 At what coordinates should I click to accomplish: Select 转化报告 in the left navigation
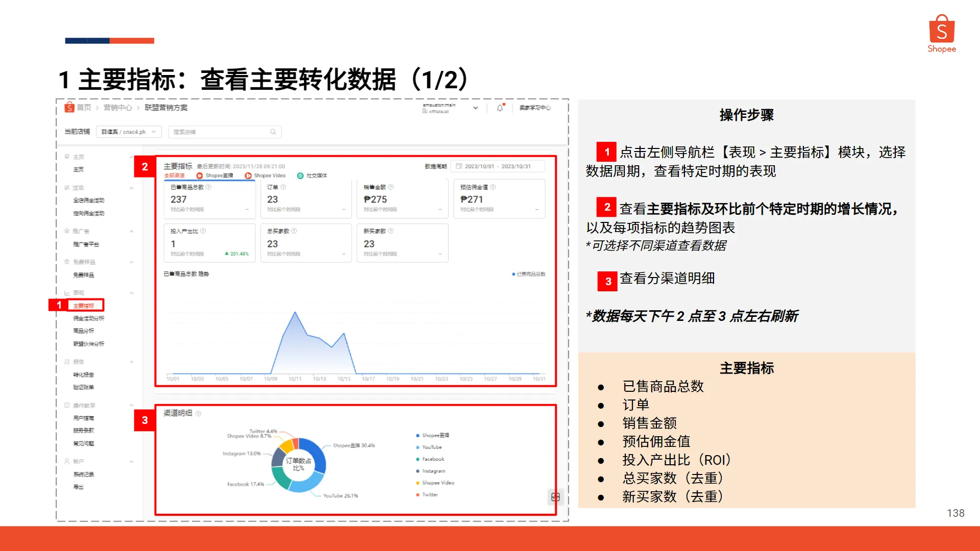(x=83, y=374)
